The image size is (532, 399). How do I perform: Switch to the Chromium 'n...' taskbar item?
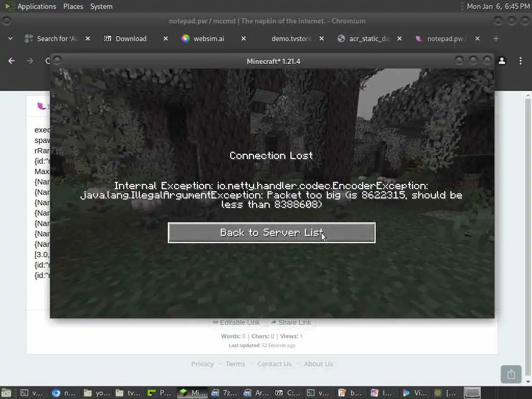tap(63, 393)
